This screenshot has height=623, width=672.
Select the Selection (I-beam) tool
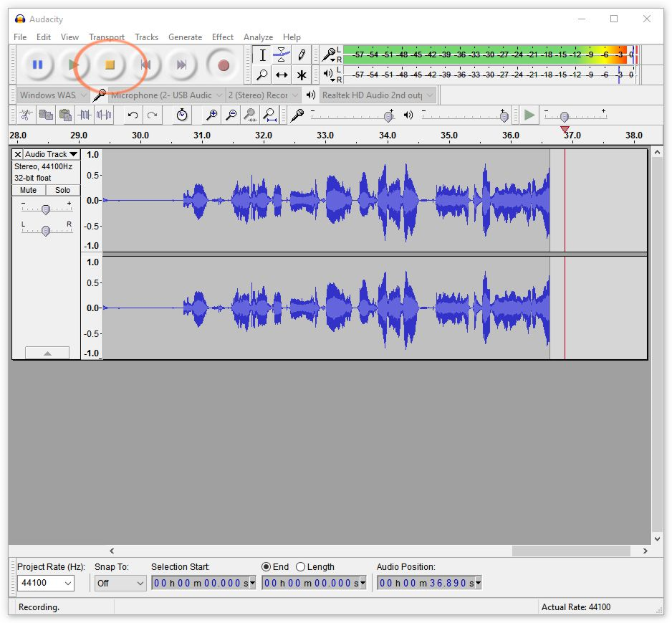pyautogui.click(x=262, y=55)
